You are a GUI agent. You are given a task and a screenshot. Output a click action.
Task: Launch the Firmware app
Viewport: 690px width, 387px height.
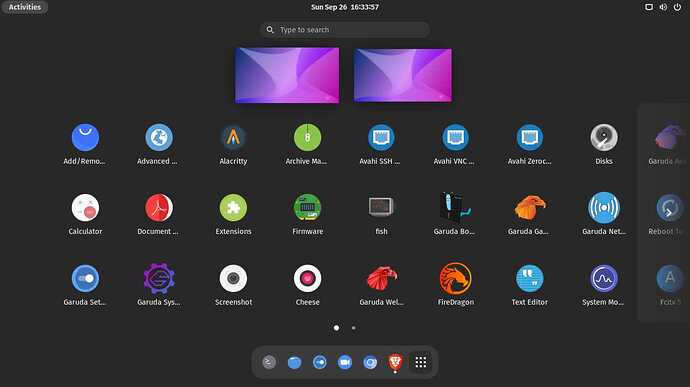(307, 208)
